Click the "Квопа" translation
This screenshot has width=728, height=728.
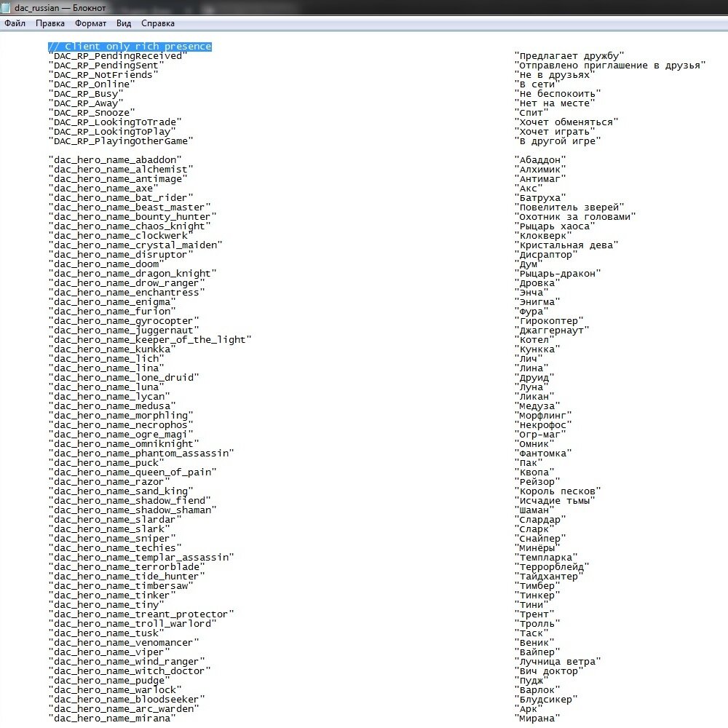click(x=534, y=472)
